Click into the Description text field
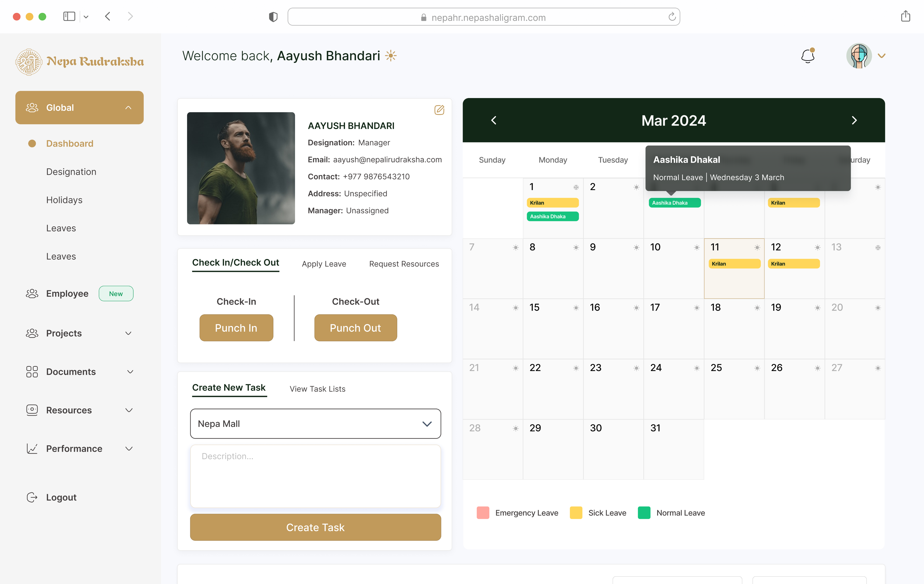This screenshot has height=584, width=924. (315, 476)
